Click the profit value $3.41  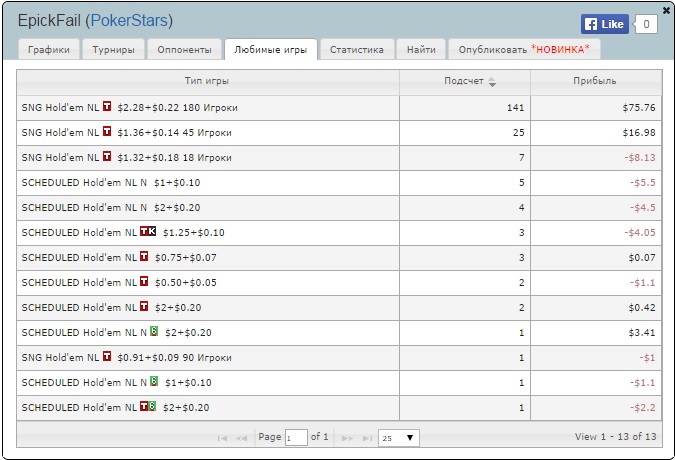click(x=642, y=332)
